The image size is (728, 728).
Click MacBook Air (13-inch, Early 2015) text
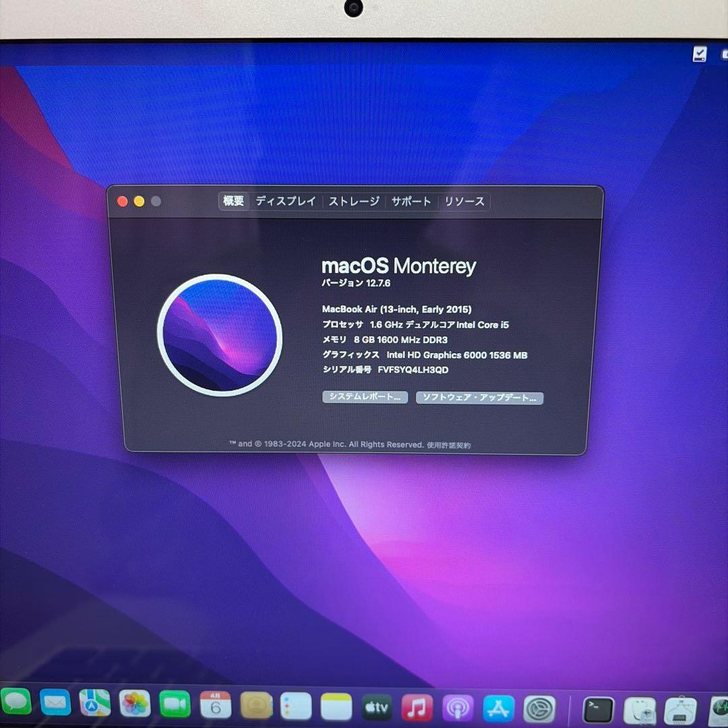pyautogui.click(x=396, y=309)
